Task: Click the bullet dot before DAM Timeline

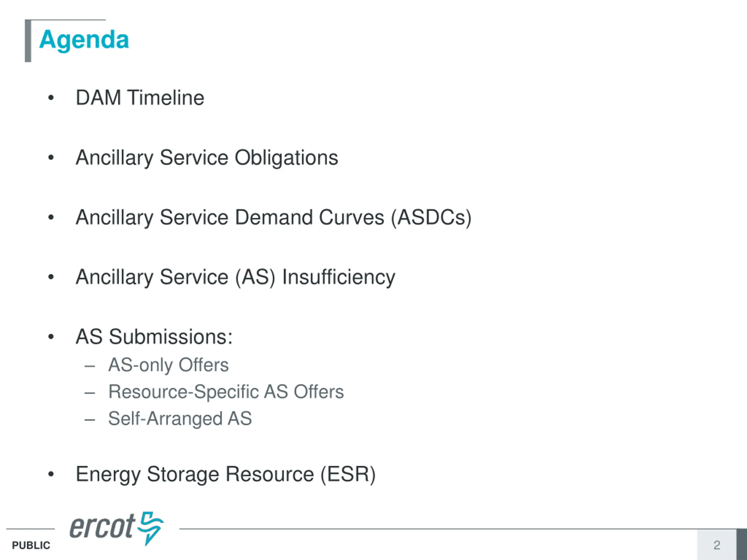Action: pos(51,98)
